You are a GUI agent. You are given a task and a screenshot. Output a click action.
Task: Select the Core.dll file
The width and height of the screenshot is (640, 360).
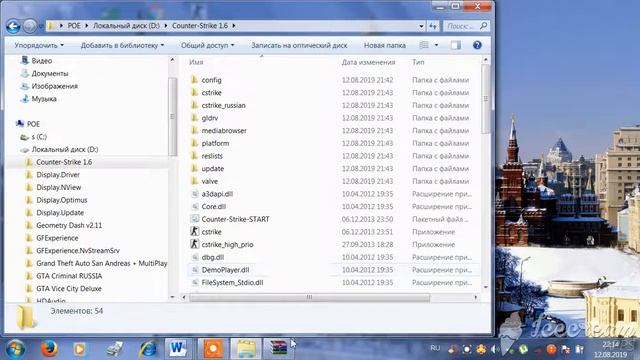pos(213,207)
